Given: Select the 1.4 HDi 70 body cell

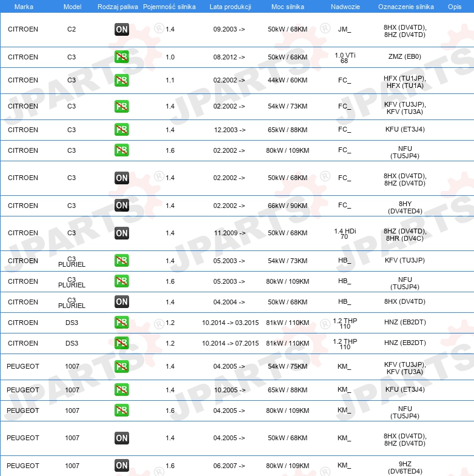Looking at the screenshot, I should pyautogui.click(x=345, y=233).
